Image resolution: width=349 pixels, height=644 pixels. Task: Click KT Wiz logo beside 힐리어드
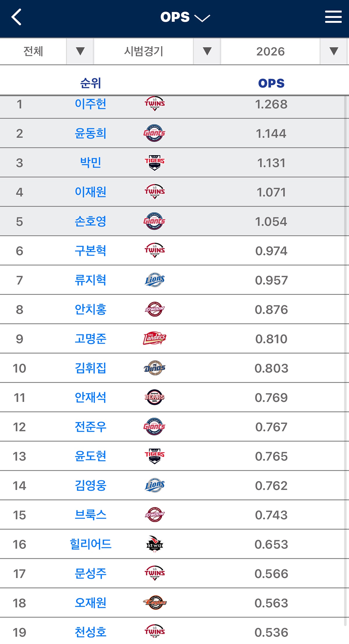click(x=155, y=544)
